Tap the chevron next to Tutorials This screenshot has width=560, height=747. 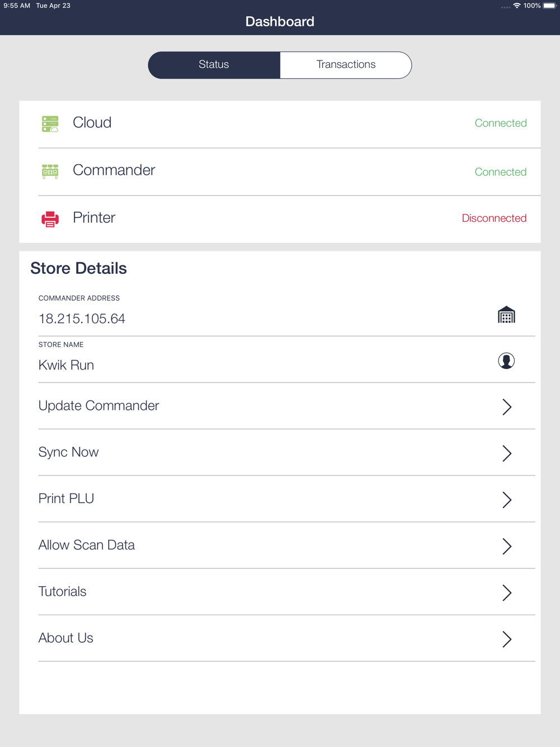coord(507,592)
